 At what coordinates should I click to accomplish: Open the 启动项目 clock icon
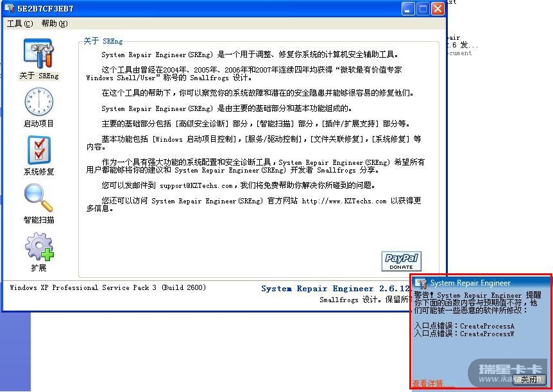pyautogui.click(x=38, y=101)
